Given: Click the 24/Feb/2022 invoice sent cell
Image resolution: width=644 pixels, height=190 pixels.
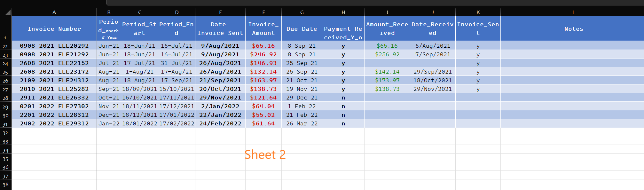Looking at the screenshot, I should click(220, 123).
